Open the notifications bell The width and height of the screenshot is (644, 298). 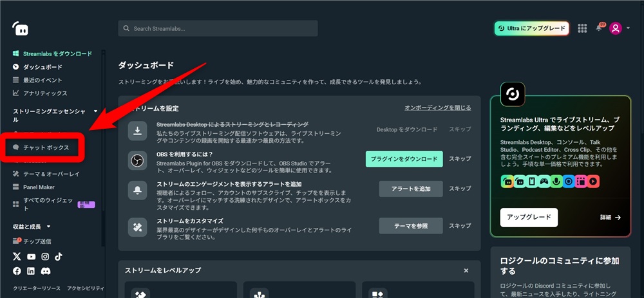[599, 28]
